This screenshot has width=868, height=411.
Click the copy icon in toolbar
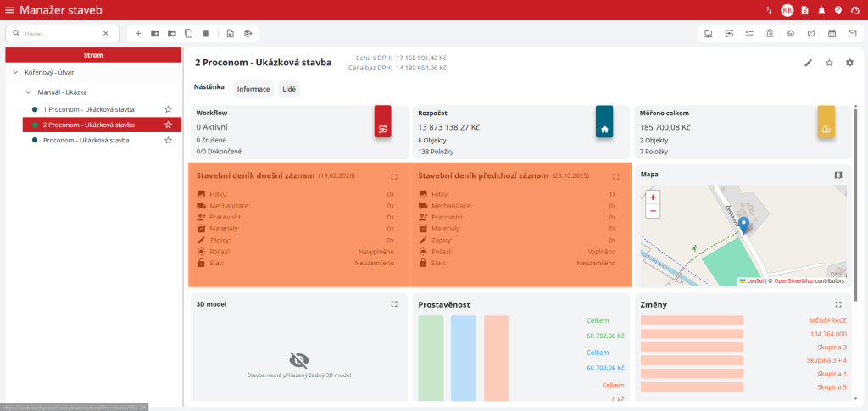click(x=188, y=33)
